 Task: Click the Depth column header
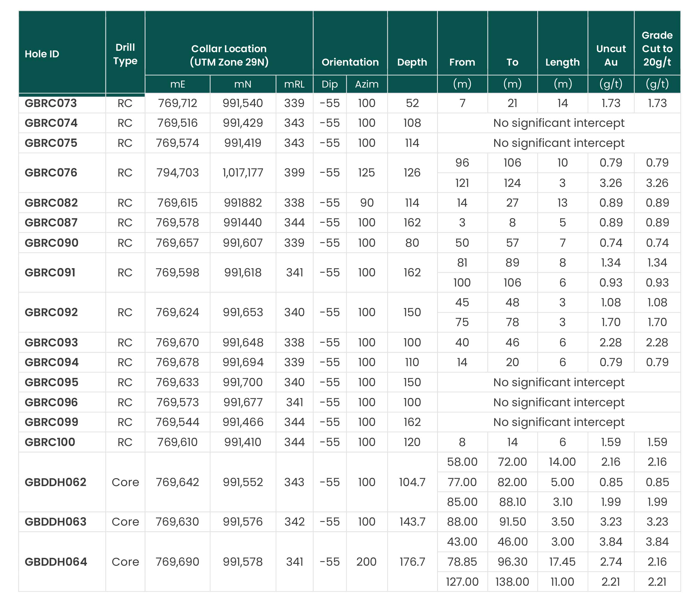point(412,62)
